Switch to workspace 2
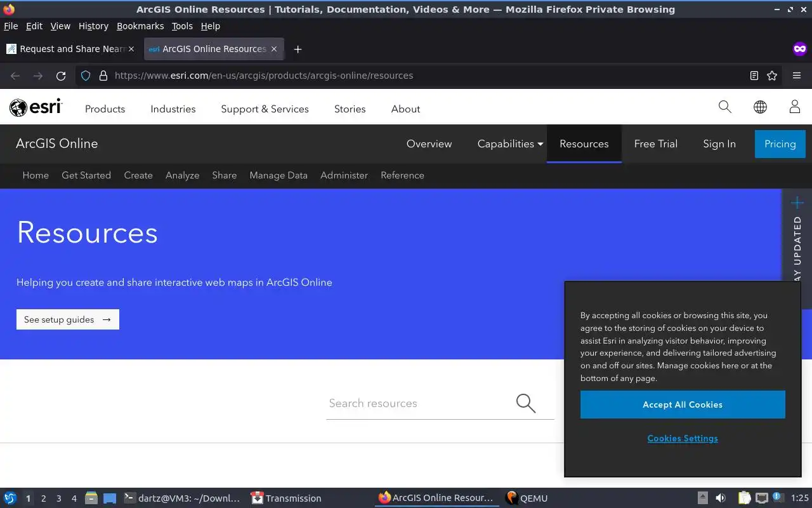The width and height of the screenshot is (812, 508). 43,498
